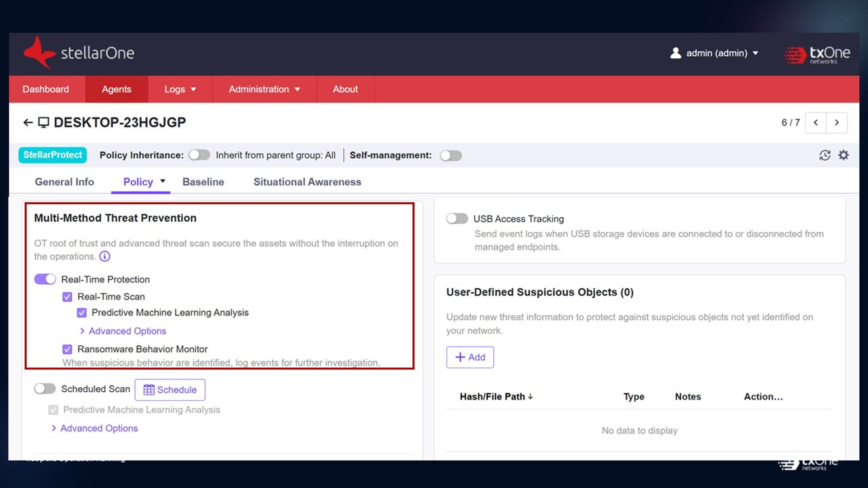
Task: Click the USB Access Tracking label
Action: (x=519, y=219)
